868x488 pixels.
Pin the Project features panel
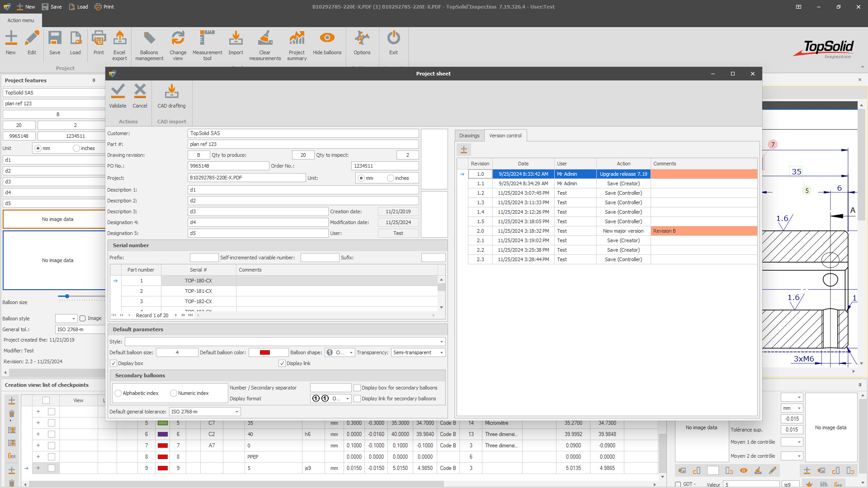click(x=94, y=80)
